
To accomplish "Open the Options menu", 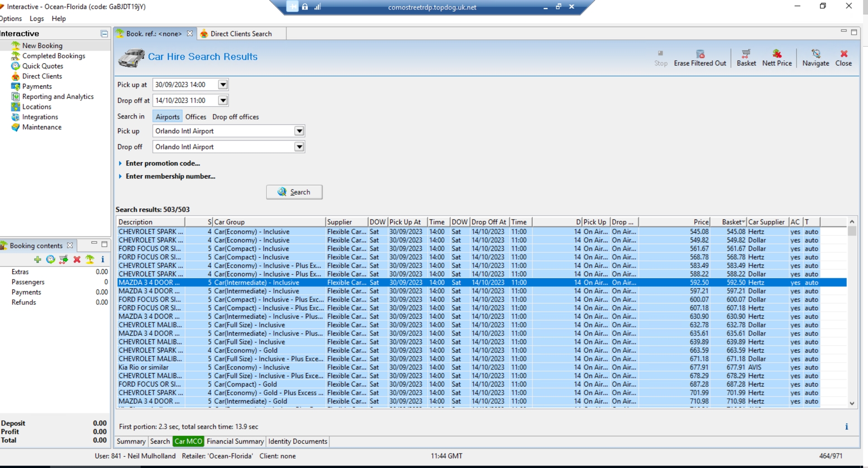I will (11, 19).
